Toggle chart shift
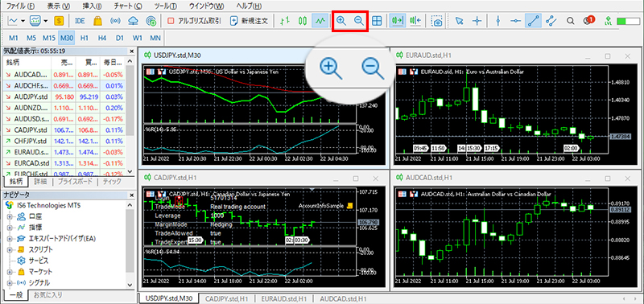The image size is (644, 304). pos(415,21)
